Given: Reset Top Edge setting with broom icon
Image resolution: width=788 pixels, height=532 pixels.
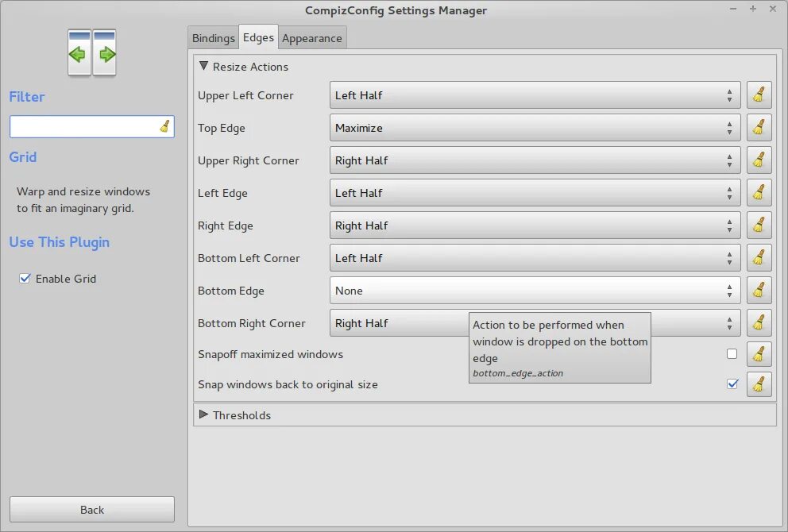Looking at the screenshot, I should tap(759, 128).
